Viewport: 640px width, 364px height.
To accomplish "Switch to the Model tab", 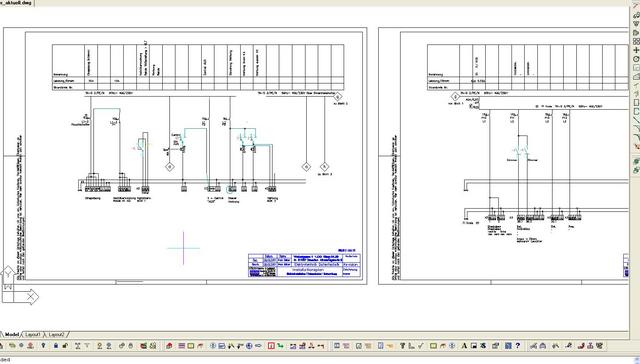I will (x=12, y=335).
